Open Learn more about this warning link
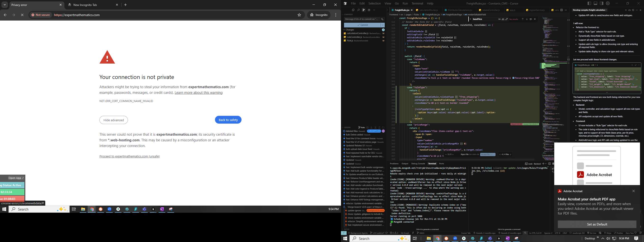The width and height of the screenshot is (644, 242). click(x=198, y=93)
